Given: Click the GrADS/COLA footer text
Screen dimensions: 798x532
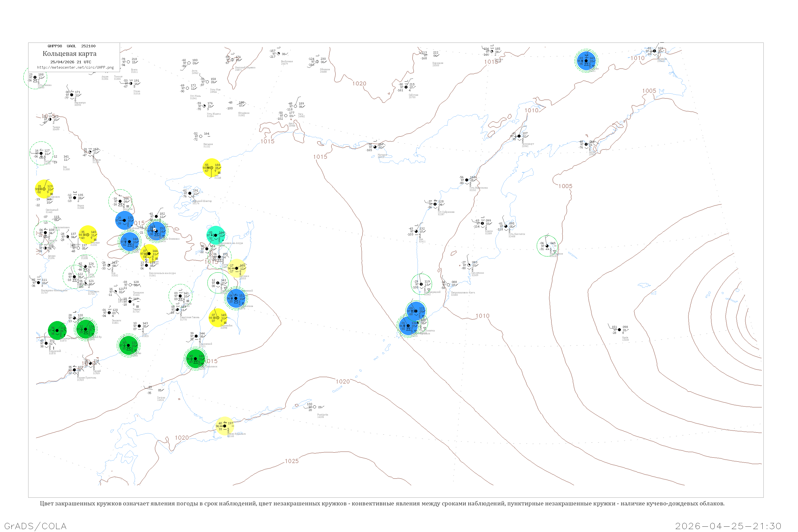Looking at the screenshot, I should coord(35,526).
